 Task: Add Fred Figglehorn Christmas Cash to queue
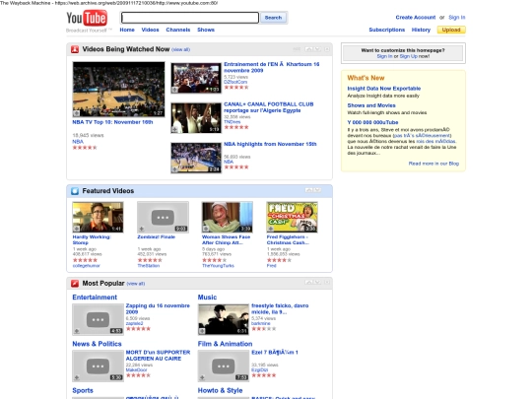coord(271,229)
